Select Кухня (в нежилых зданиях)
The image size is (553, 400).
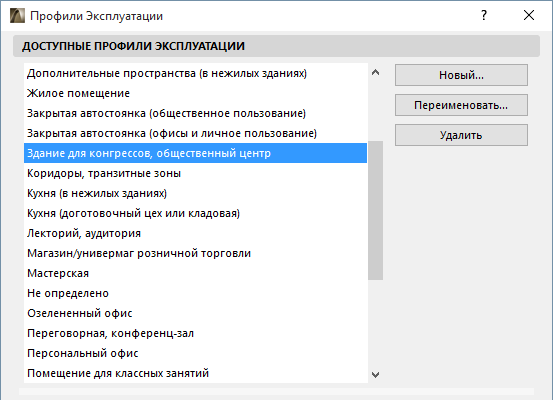tap(195, 193)
